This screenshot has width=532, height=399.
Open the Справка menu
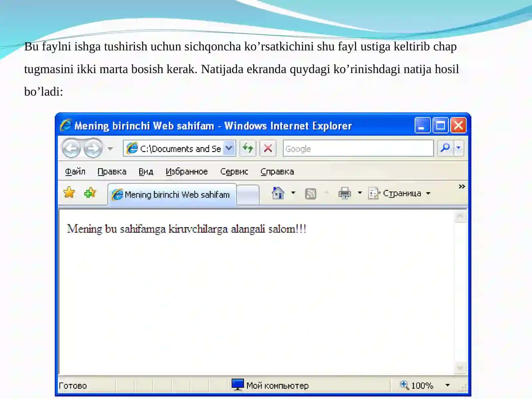pyautogui.click(x=277, y=172)
